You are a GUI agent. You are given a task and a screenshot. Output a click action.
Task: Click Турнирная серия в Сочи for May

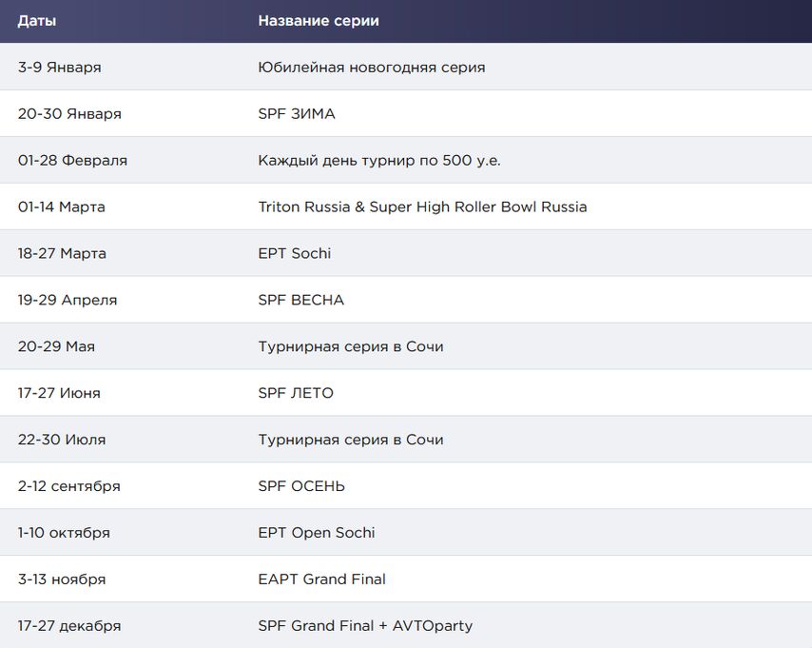[x=351, y=346]
